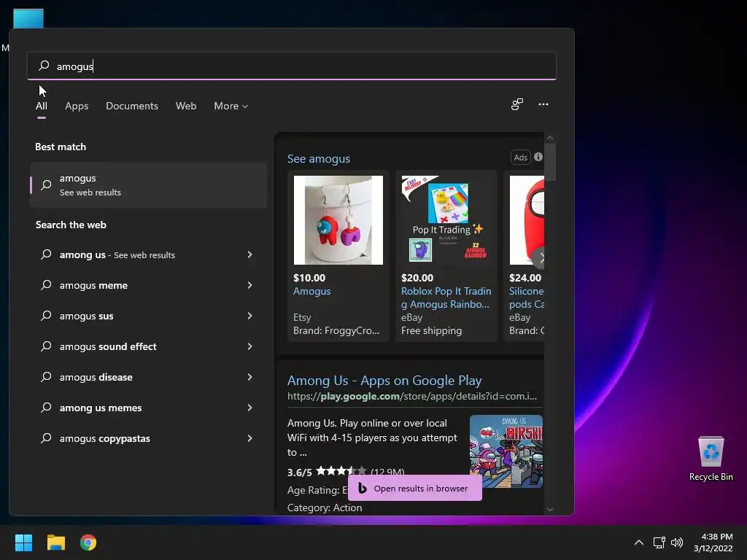Expand arrow for among us suggestion
Screen dimensions: 747x560
tap(249, 254)
